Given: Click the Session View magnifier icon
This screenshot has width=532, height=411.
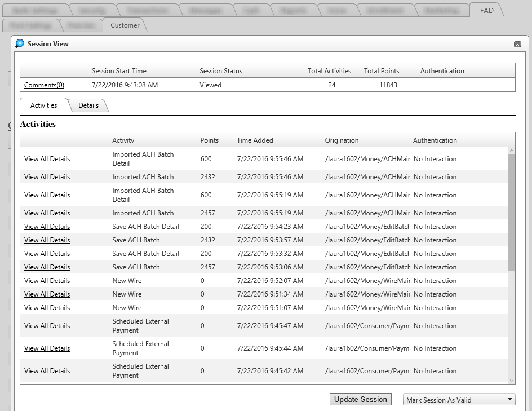Looking at the screenshot, I should click(20, 43).
